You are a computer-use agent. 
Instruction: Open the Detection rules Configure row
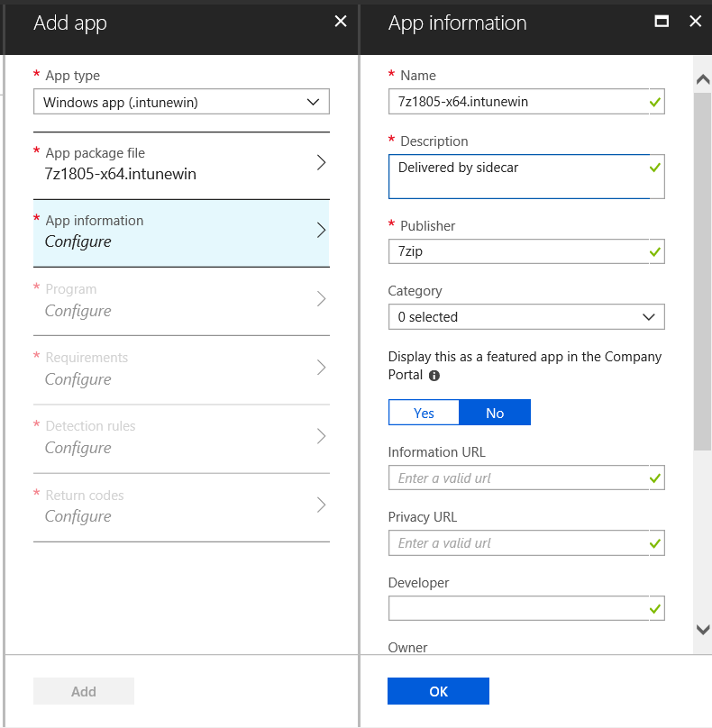coord(181,438)
